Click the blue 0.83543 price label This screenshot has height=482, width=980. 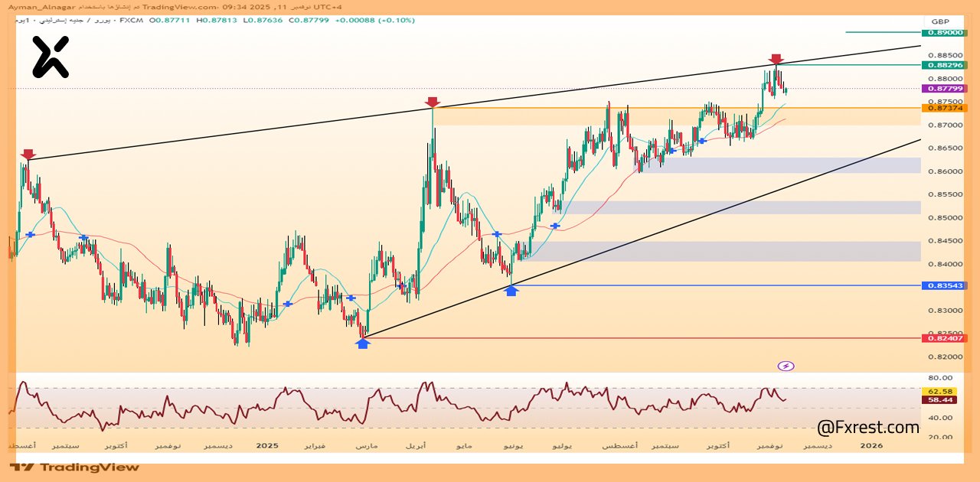pos(946,285)
